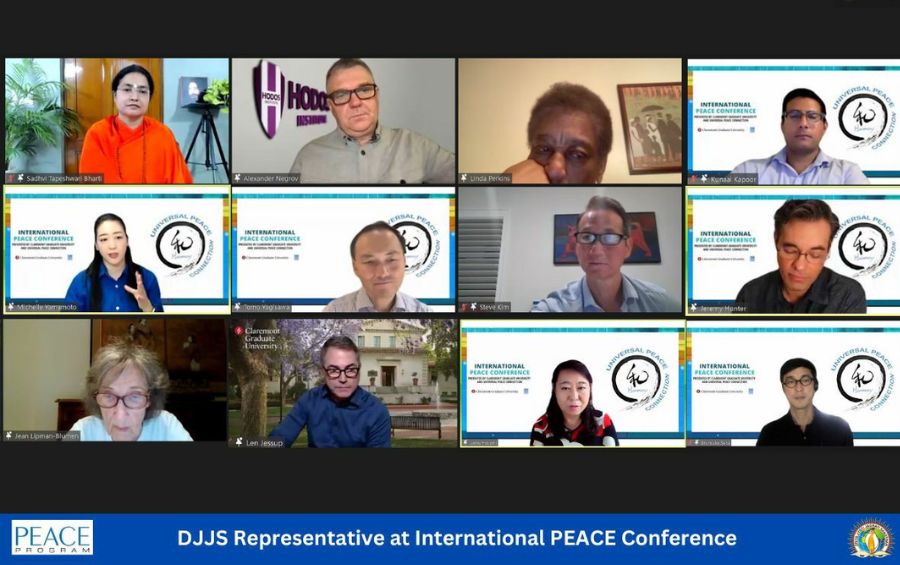Click the banner title mentioning DJJS Representative
Screen dimensions: 900x565
[x=457, y=538]
